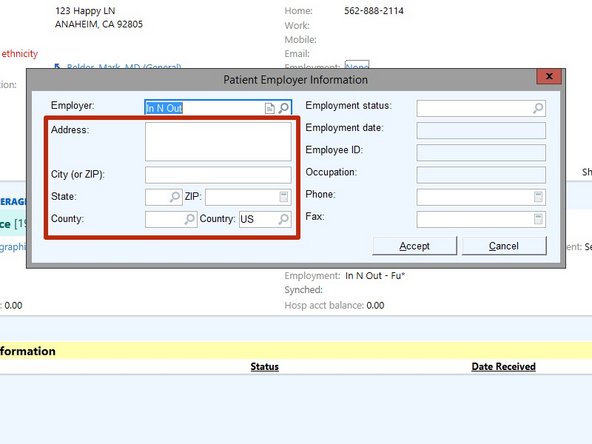Click the Employer search magnifier icon
592x444 pixels.
pos(284,108)
